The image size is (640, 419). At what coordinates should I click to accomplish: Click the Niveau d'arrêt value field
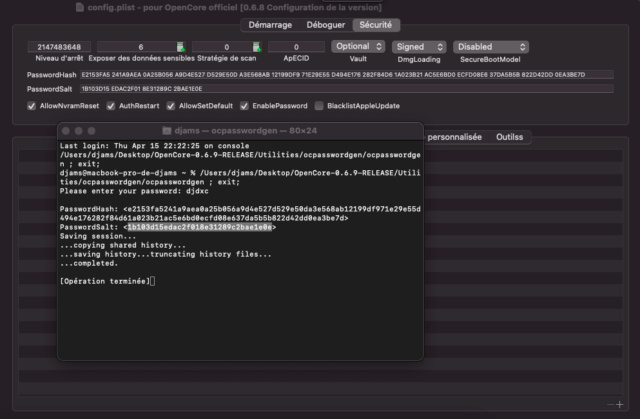(59, 47)
